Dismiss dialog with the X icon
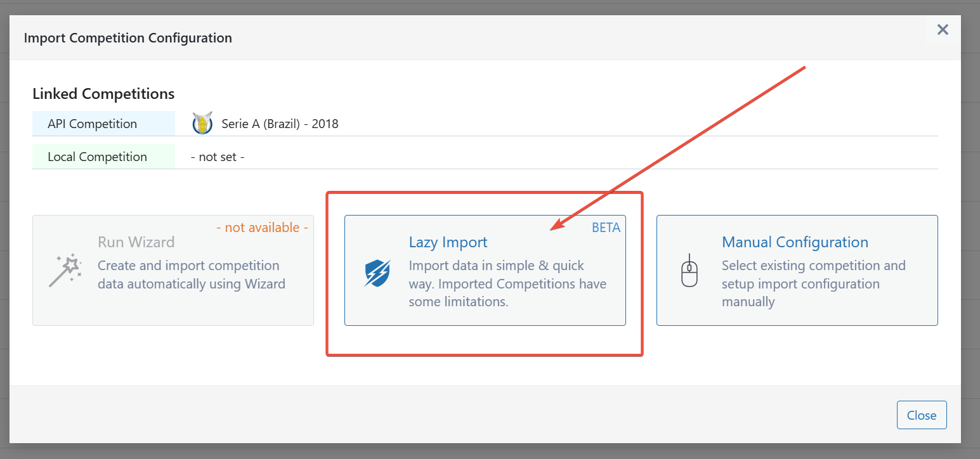This screenshot has width=980, height=459. [x=943, y=30]
